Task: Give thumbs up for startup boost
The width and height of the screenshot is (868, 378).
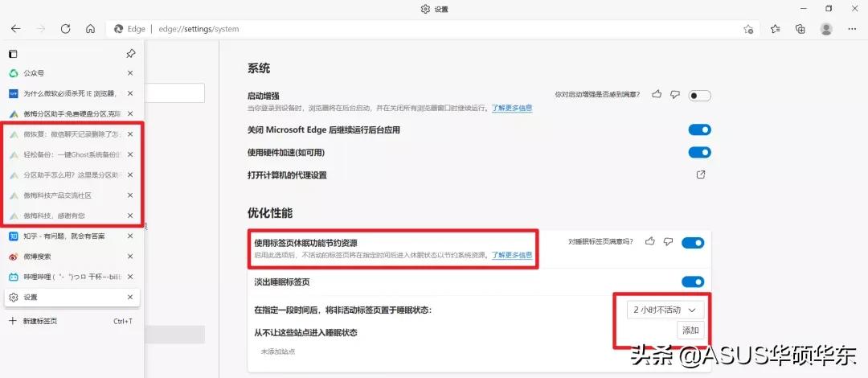Action: click(657, 95)
